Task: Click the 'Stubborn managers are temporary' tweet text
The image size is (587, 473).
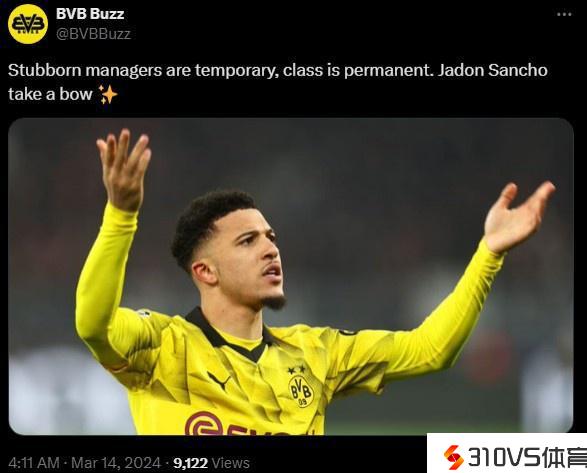Action: click(x=143, y=70)
